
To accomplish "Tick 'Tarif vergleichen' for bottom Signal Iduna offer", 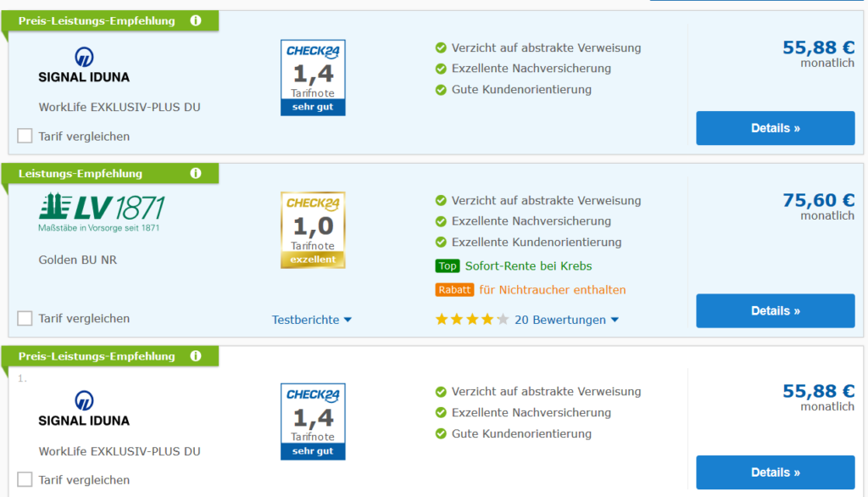I will click(x=25, y=479).
